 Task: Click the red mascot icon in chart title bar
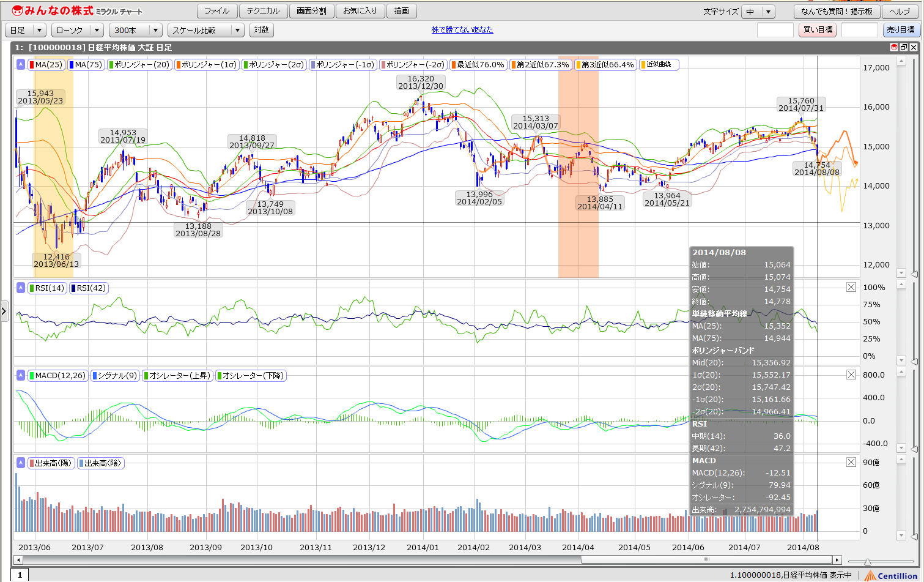pos(893,47)
